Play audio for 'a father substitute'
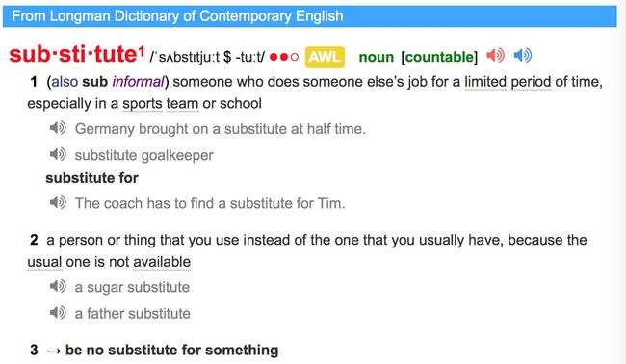Image resolution: width=626 pixels, height=364 pixels. [58, 313]
